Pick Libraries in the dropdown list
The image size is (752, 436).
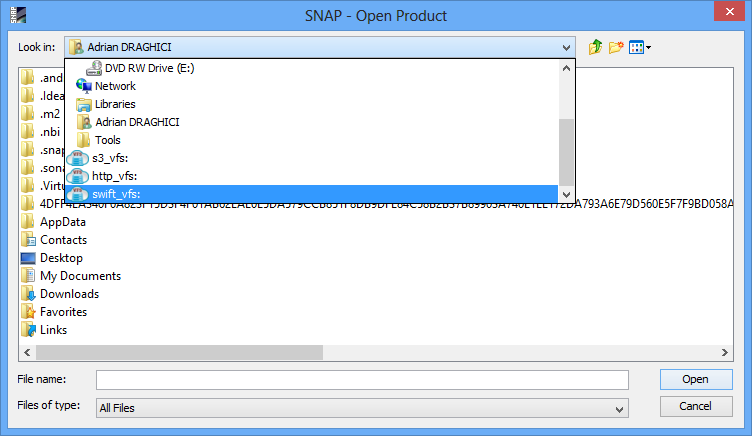tap(312, 104)
